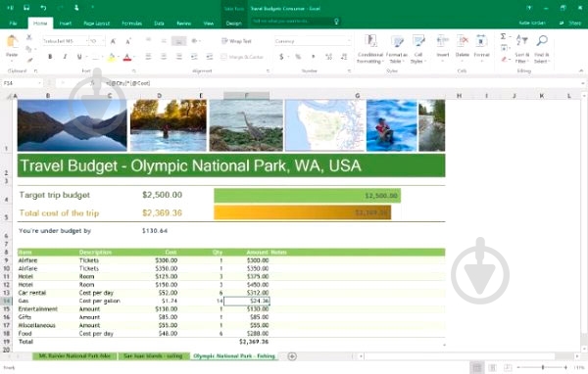Screen dimensions: 588x374
Task: Apply Percent Style with the % icon
Action: coord(298,57)
